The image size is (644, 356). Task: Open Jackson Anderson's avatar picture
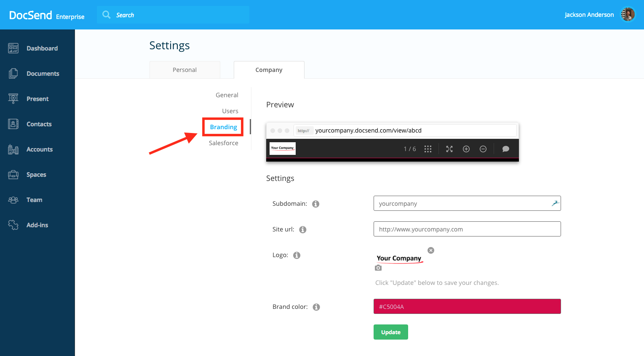tap(628, 14)
